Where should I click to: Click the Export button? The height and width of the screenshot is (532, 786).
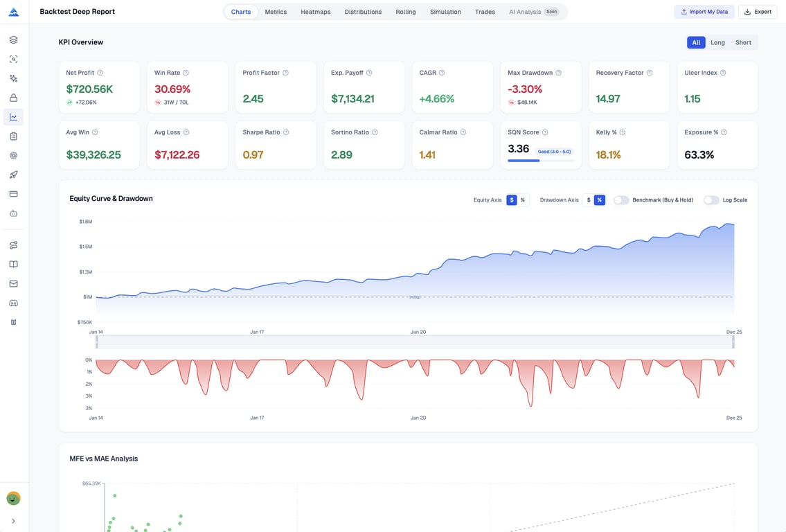pyautogui.click(x=757, y=12)
